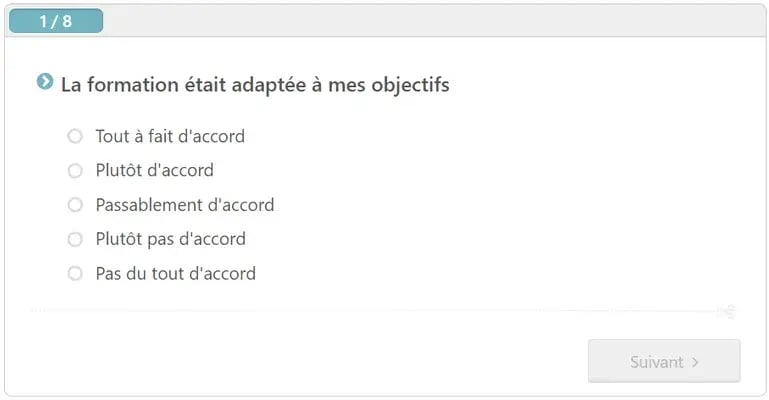
Task: Click the thin divider line below answers
Action: (x=373, y=310)
